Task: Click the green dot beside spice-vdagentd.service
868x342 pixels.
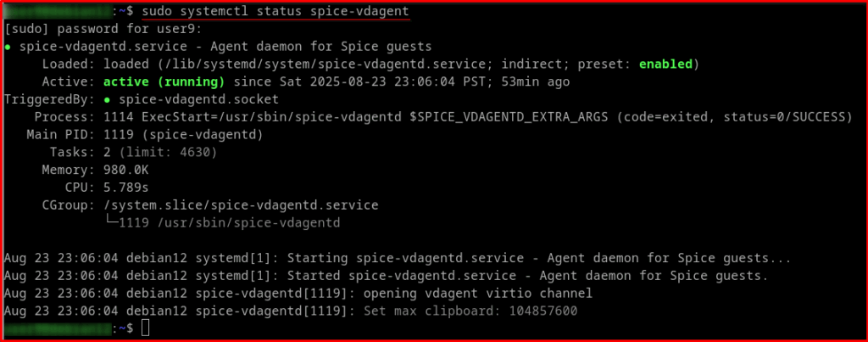Action: coord(8,47)
